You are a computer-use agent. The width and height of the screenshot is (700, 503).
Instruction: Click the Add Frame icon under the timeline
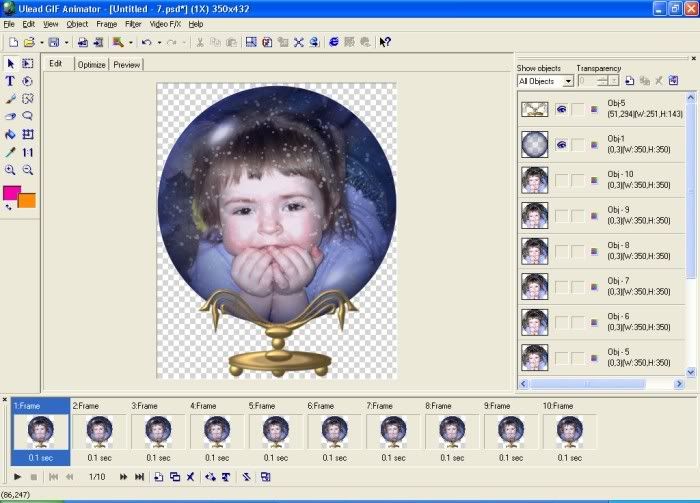click(158, 477)
